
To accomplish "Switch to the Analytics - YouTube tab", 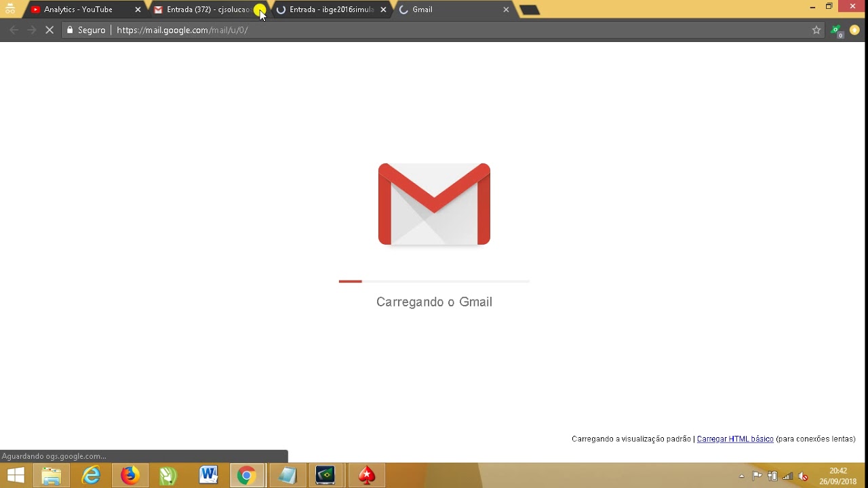I will (x=85, y=9).
